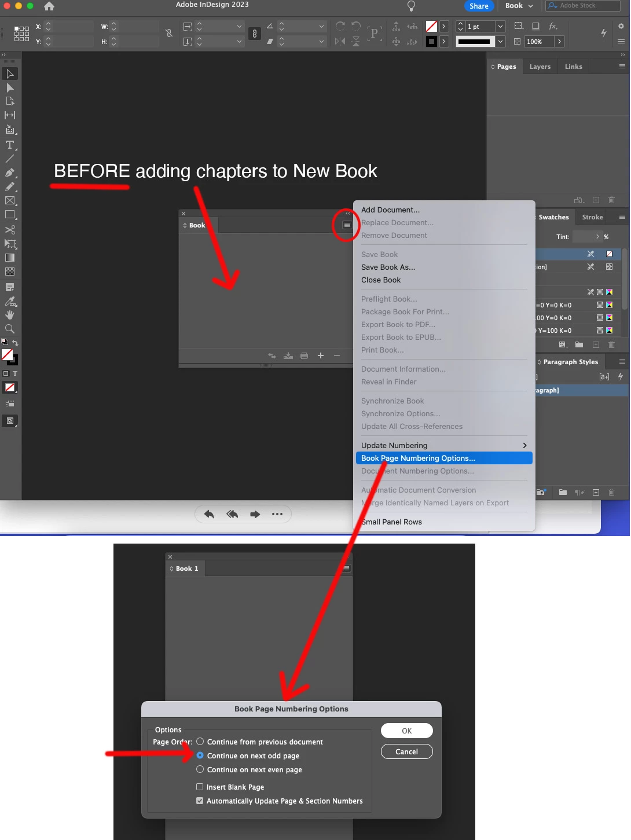Select the Pen tool
631x840 pixels.
10,173
